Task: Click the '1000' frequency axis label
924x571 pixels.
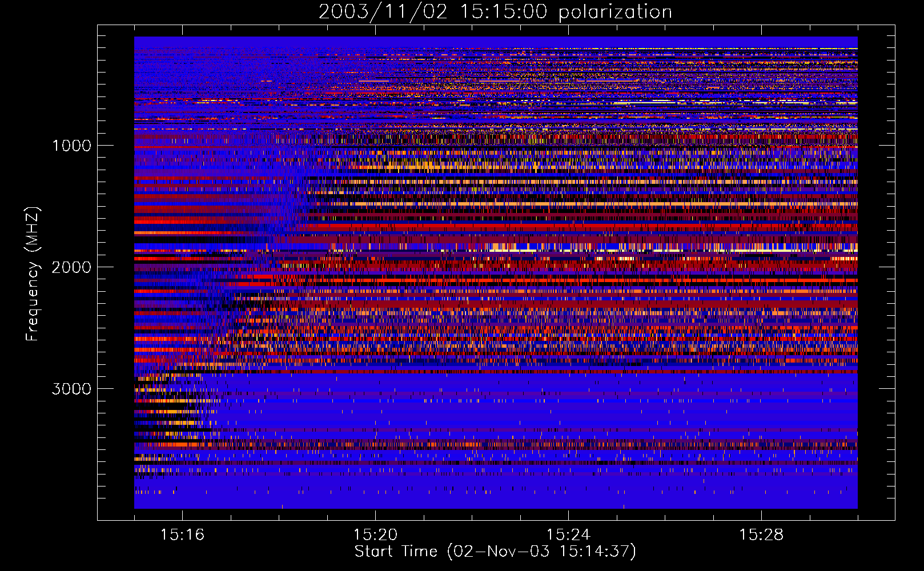Action: (71, 146)
